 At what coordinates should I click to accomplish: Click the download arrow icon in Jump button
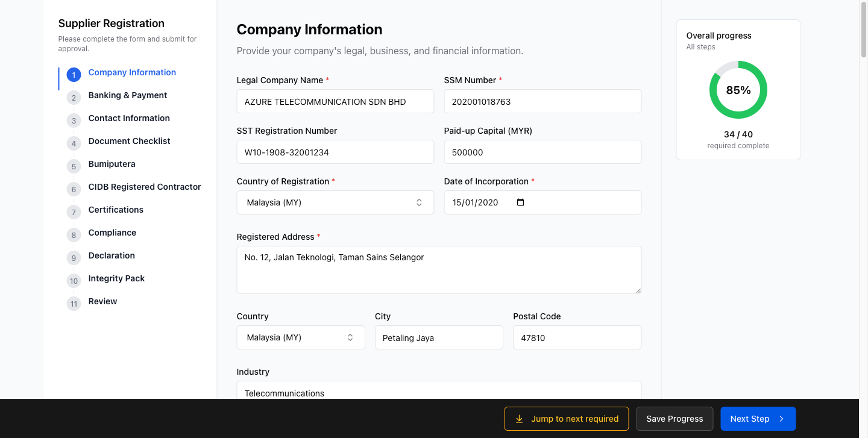pos(519,419)
